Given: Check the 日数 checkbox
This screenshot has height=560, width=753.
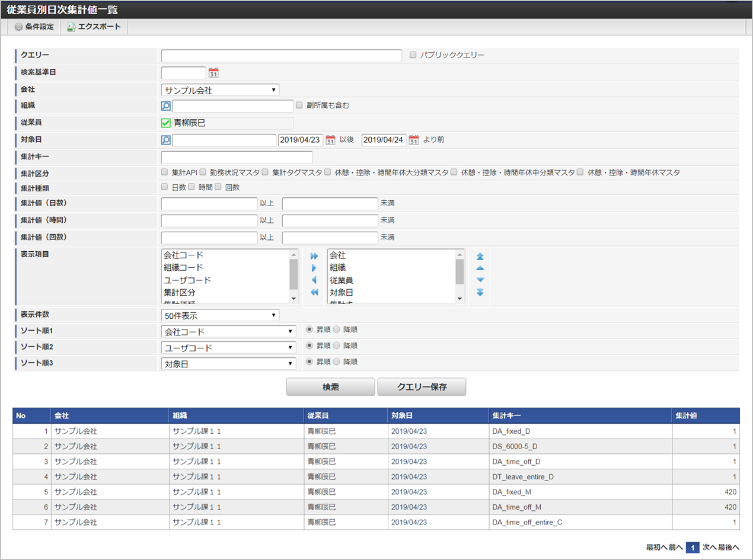Looking at the screenshot, I should [165, 187].
